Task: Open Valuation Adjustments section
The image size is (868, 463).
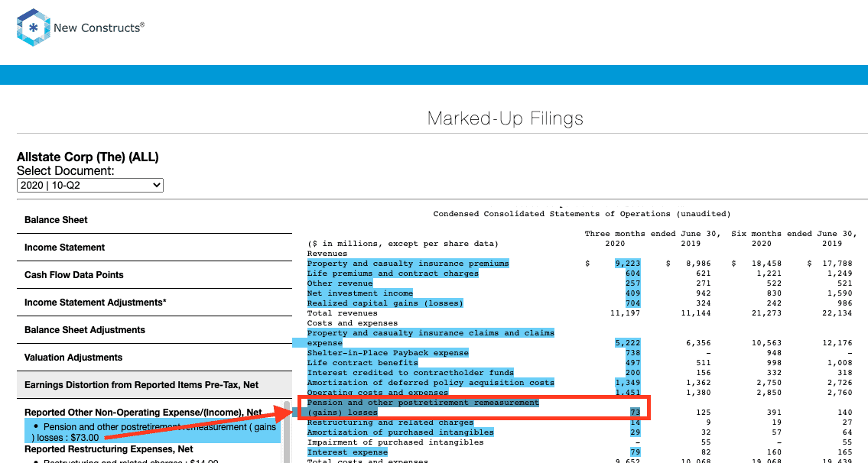Action: (x=154, y=358)
